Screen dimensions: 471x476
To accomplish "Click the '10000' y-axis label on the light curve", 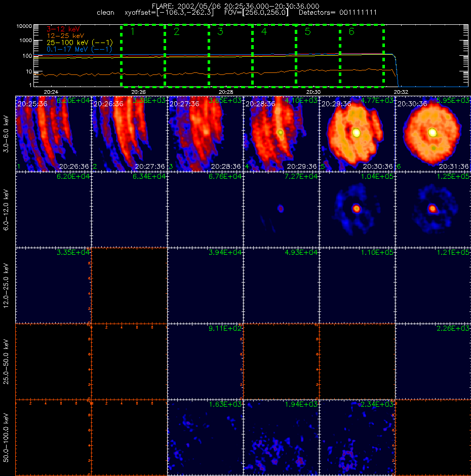I will click(24, 26).
